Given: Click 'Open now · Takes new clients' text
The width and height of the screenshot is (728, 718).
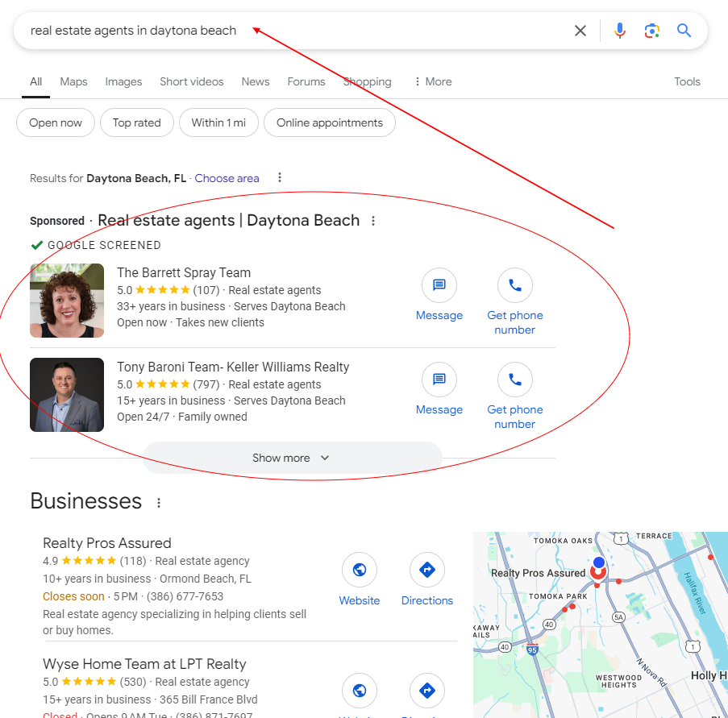Looking at the screenshot, I should [x=190, y=322].
